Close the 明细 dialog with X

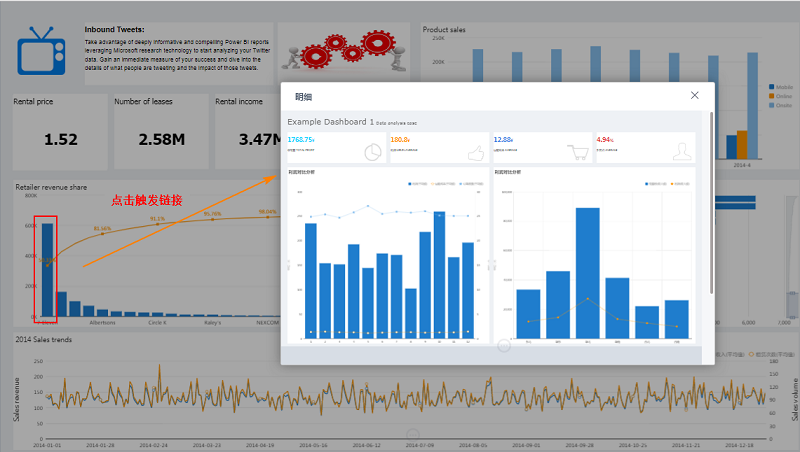tap(695, 96)
